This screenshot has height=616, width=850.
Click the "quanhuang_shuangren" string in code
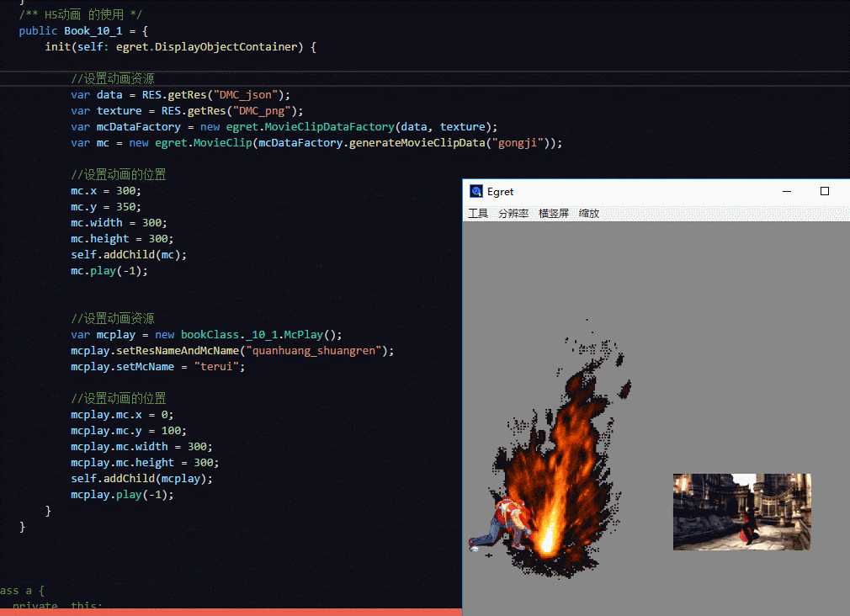[314, 350]
